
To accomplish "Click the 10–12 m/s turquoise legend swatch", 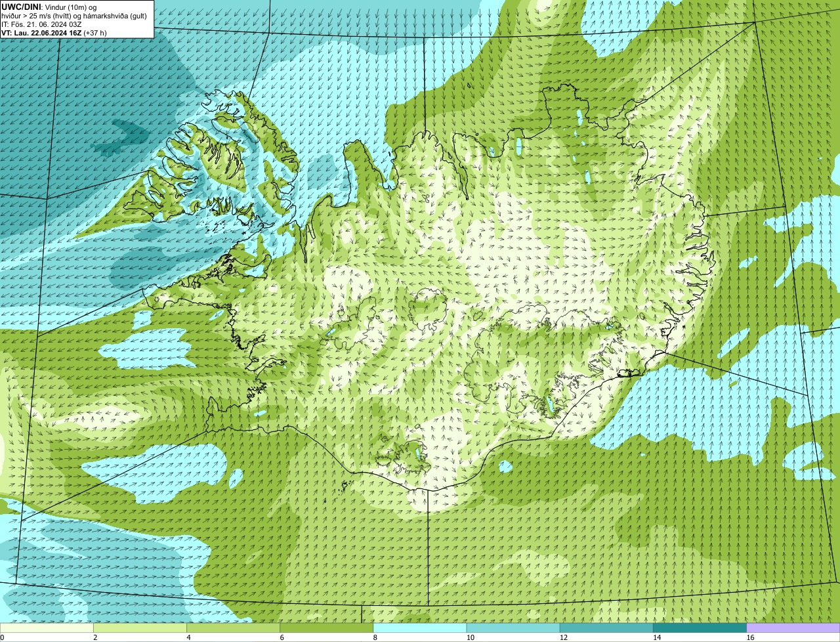I will (513, 628).
